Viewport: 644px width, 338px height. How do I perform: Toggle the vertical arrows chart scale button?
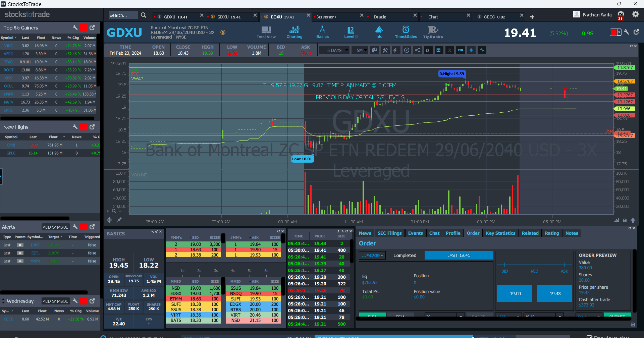[x=471, y=50]
